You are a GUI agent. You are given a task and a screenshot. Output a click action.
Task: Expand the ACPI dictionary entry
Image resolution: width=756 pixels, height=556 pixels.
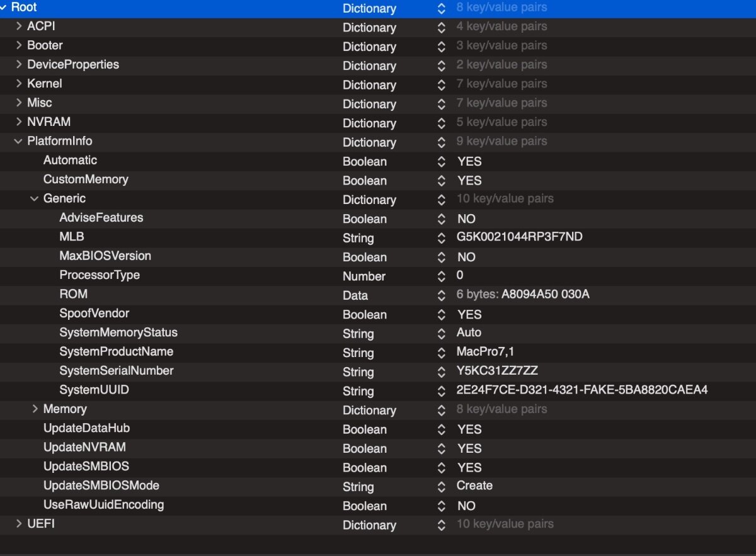pos(19,26)
